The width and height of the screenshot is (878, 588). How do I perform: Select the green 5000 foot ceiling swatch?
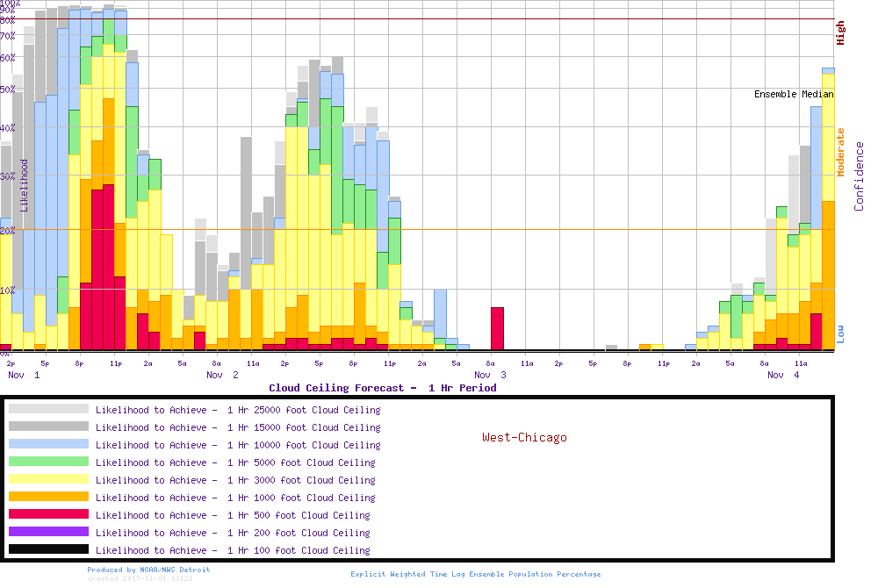(x=48, y=462)
